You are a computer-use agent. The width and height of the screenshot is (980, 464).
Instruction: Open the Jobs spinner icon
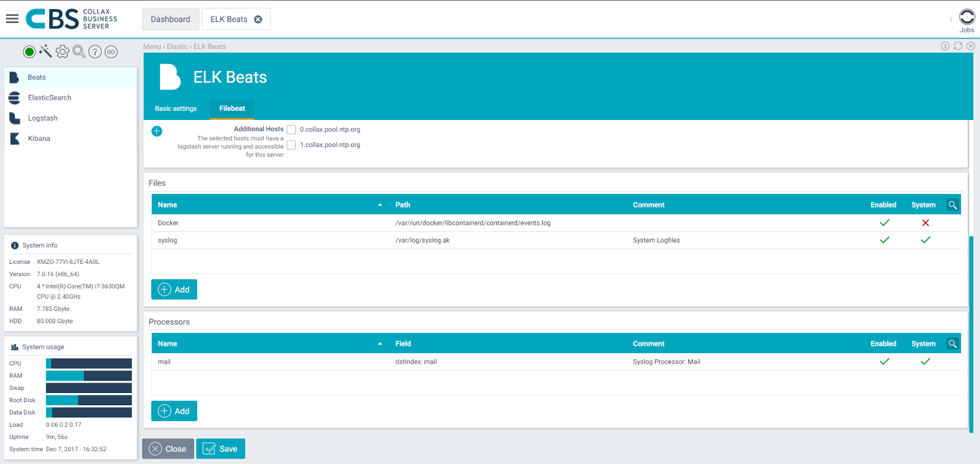[967, 17]
